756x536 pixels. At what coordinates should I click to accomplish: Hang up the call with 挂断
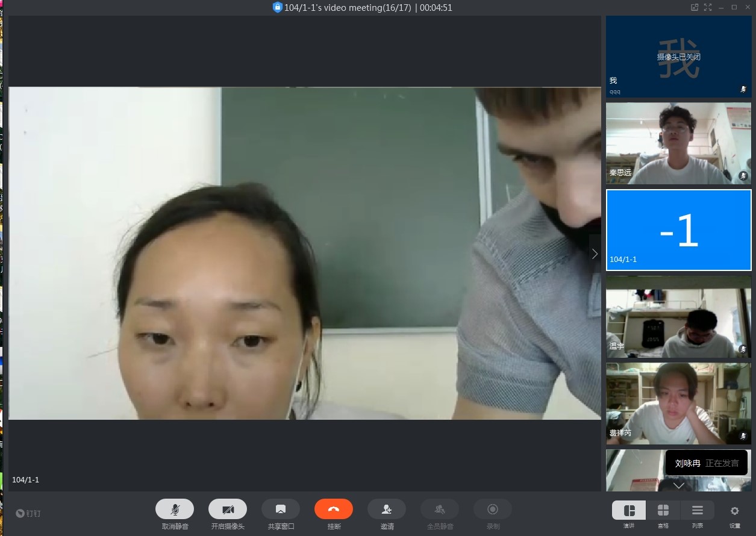[334, 510]
